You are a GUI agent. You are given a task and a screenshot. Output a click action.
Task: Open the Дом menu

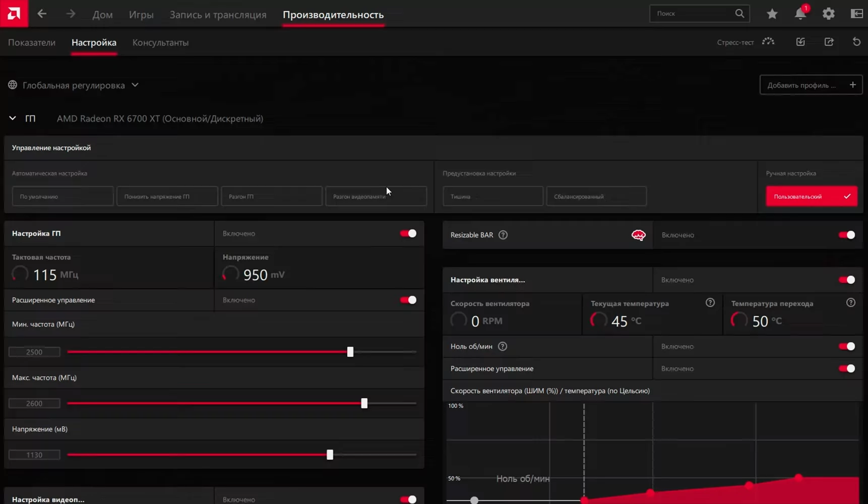(x=102, y=15)
